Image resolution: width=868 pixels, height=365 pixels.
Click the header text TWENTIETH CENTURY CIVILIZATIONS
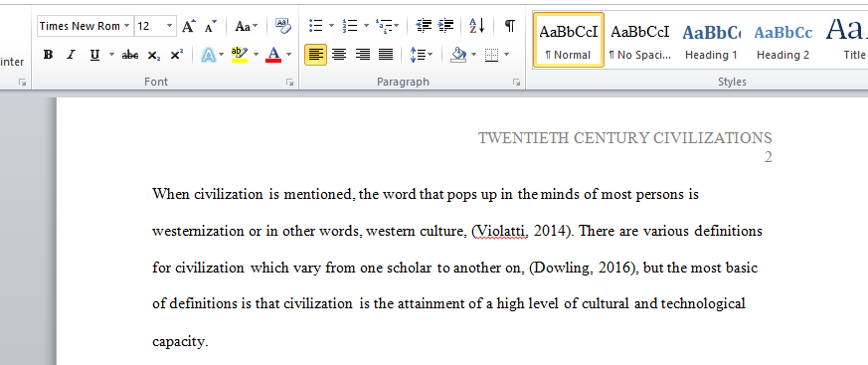tap(625, 138)
